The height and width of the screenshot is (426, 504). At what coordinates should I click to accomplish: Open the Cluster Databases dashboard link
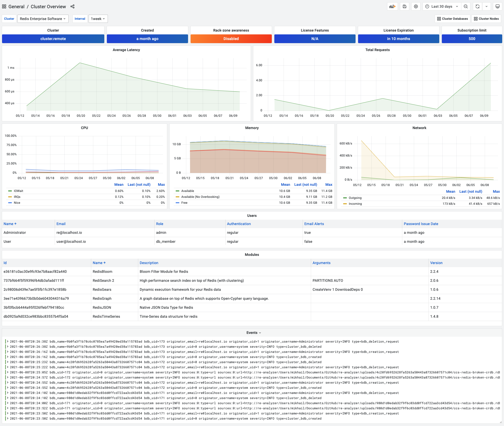pyautogui.click(x=452, y=18)
